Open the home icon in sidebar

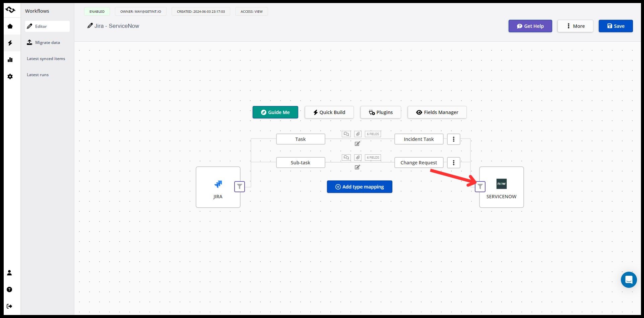(10, 26)
